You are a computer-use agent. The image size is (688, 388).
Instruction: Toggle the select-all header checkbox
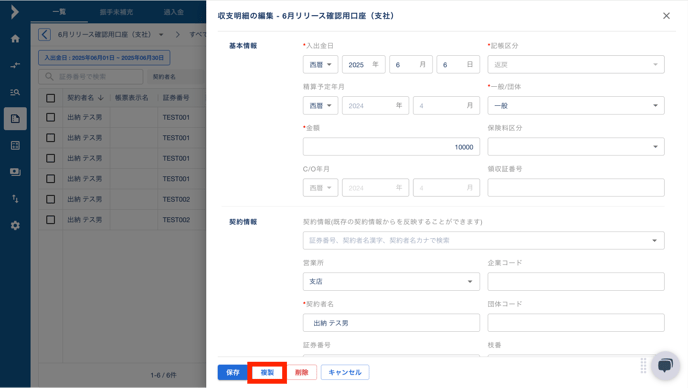[x=50, y=98]
